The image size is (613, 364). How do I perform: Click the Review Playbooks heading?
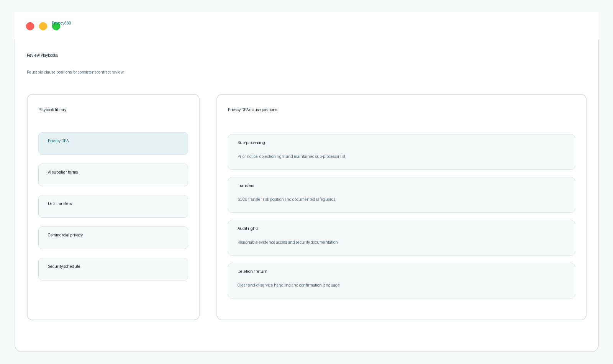[43, 55]
